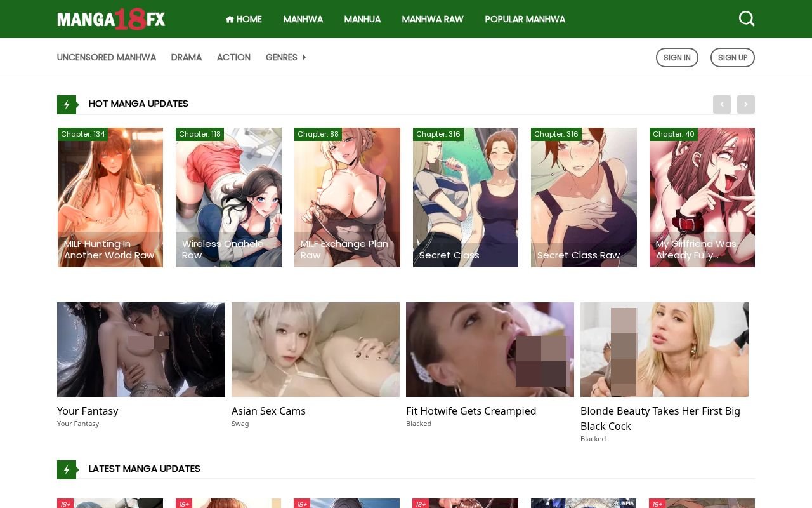This screenshot has height=508, width=812.
Task: Show next hot manga with right arrow
Action: point(745,104)
